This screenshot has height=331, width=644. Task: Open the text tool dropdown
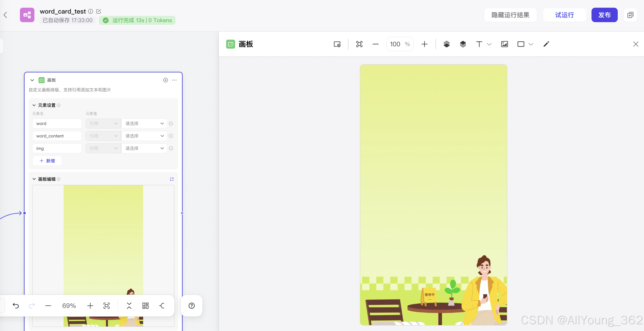[489, 44]
